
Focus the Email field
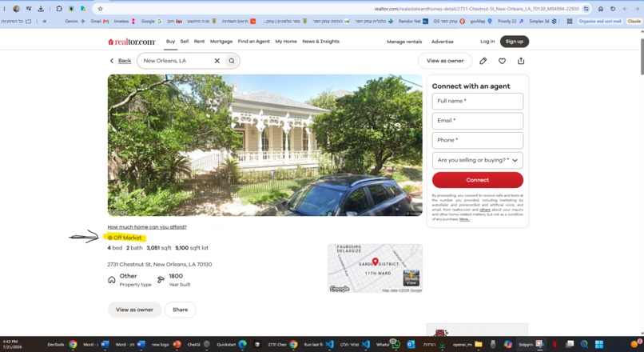tap(478, 121)
